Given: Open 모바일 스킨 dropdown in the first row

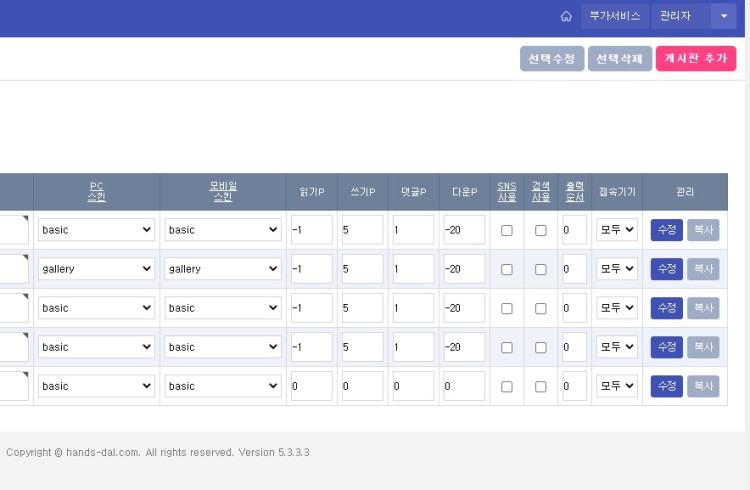Looking at the screenshot, I should [223, 230].
